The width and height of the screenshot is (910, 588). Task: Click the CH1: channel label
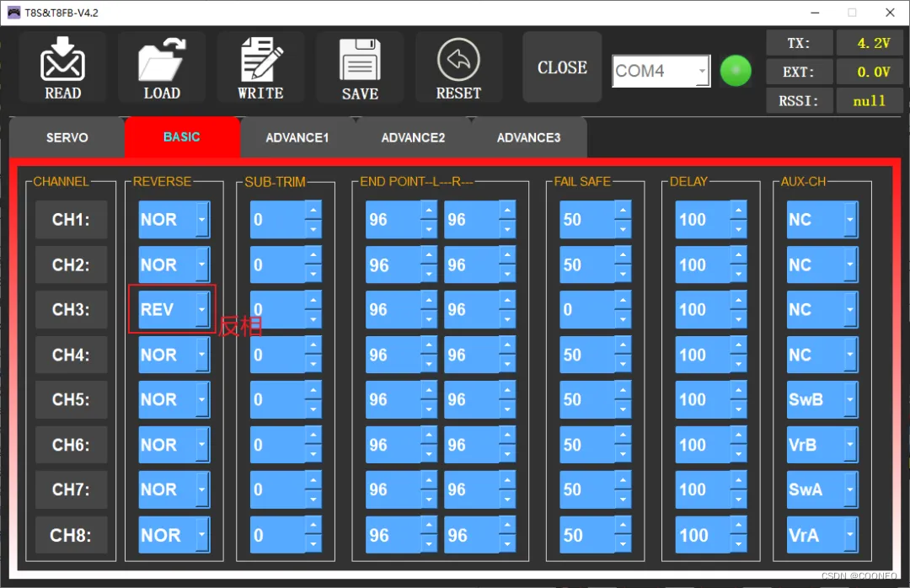point(72,219)
